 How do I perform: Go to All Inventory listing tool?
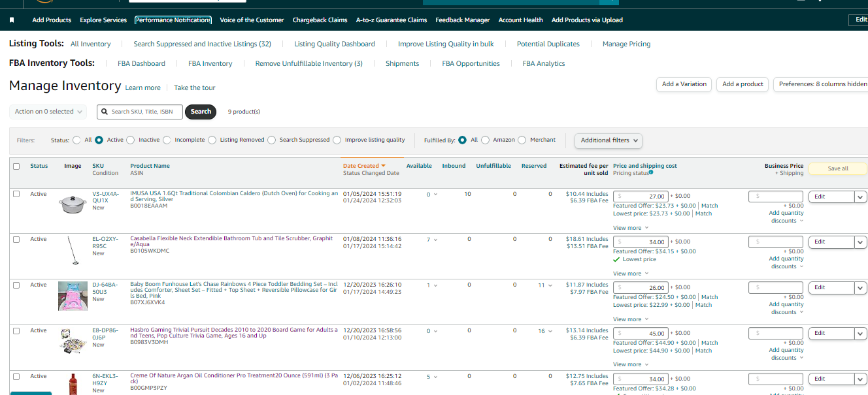(x=91, y=44)
